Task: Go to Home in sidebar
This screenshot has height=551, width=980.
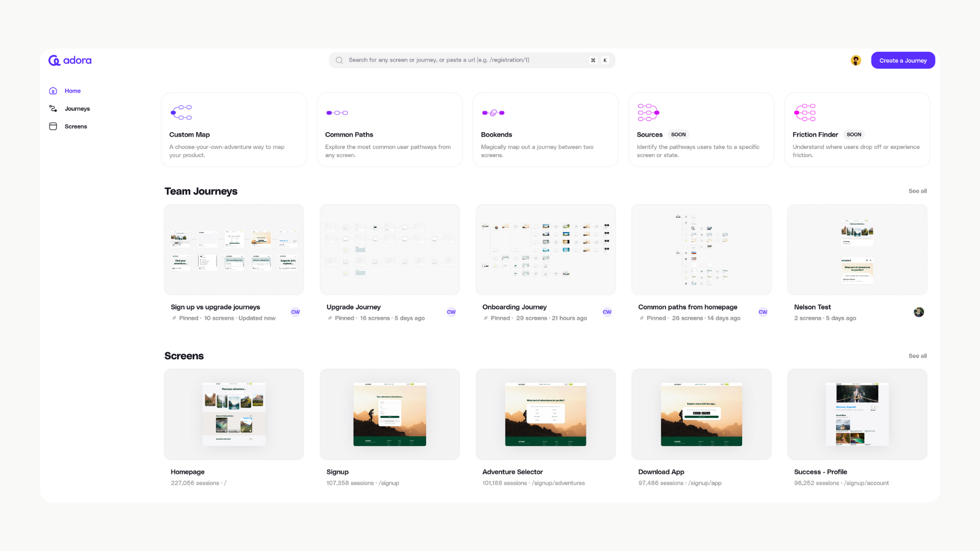Action: coord(72,91)
